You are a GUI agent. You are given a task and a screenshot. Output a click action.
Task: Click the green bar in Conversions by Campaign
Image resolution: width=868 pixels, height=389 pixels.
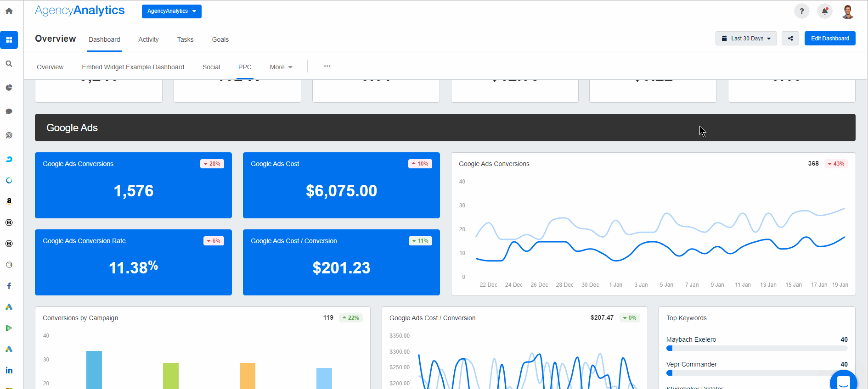171,376
